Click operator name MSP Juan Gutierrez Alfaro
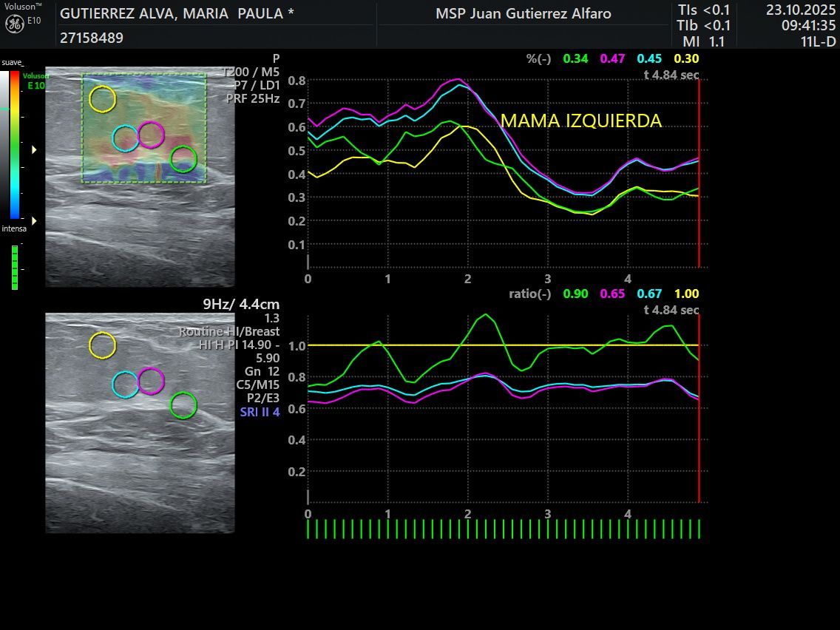The image size is (840, 630). (524, 13)
